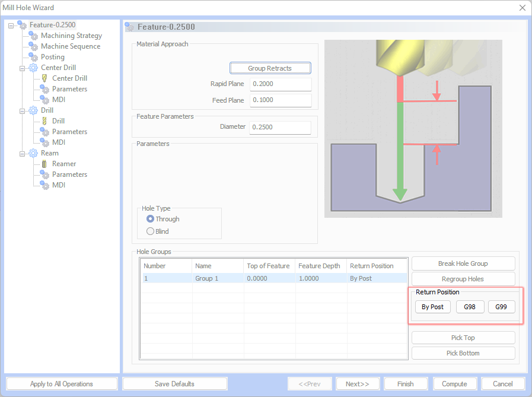Image resolution: width=532 pixels, height=397 pixels.
Task: Select Parameters under the Drill operation
Action: pyautogui.click(x=69, y=132)
